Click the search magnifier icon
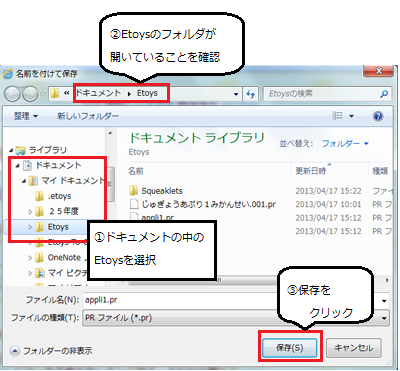The height and width of the screenshot is (371, 400). coord(384,94)
